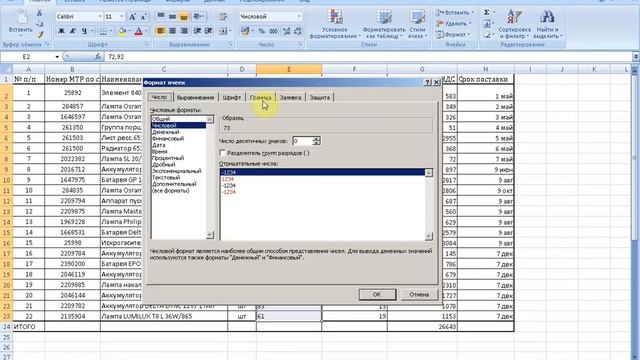Open the Name Box dropdown arrow

click(x=57, y=57)
